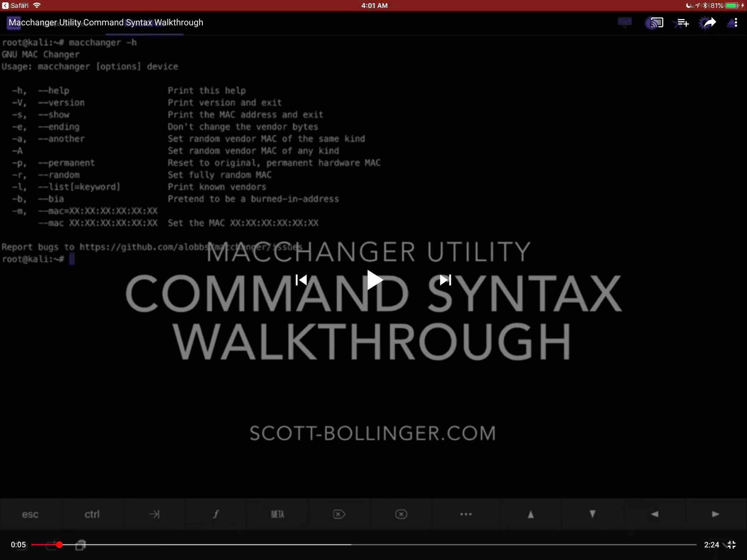Open the more options menu
Screen dimensions: 747x560
coord(735,22)
